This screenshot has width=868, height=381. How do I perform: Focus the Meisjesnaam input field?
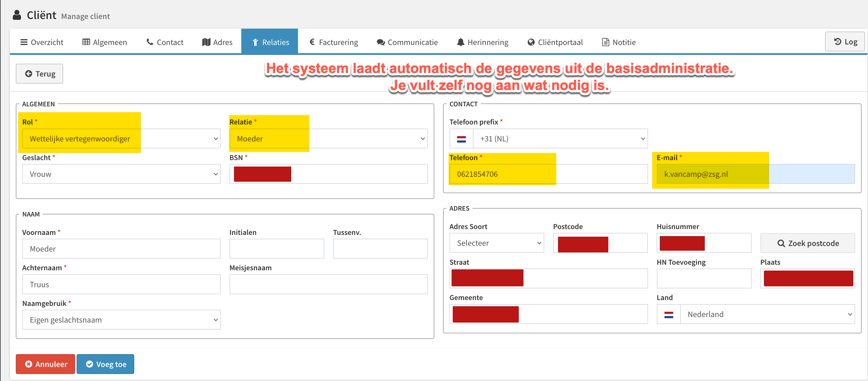328,284
